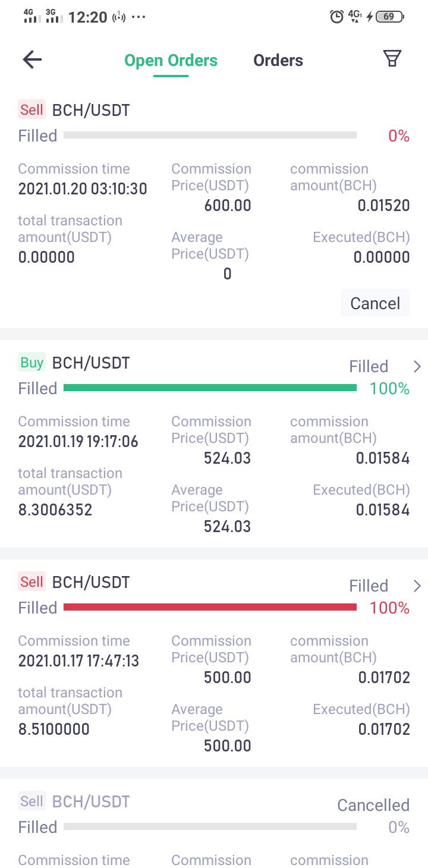The image size is (428, 868).
Task: Tap the green 100% filled progress bar
Action: [x=210, y=388]
